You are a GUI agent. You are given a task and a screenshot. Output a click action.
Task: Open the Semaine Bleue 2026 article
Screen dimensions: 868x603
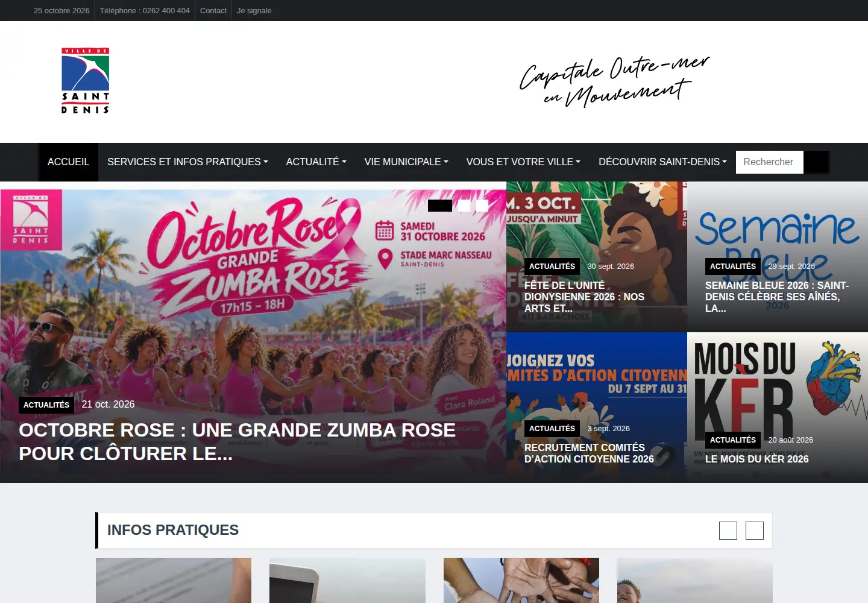click(x=777, y=297)
